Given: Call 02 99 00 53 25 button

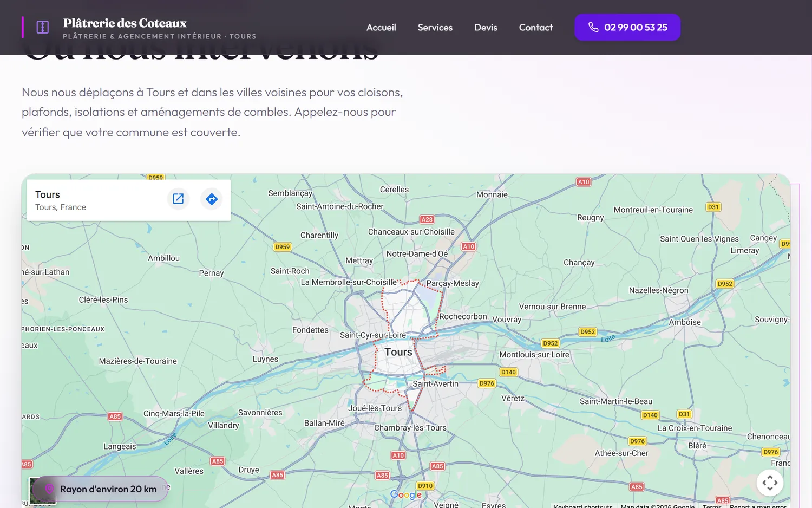Looking at the screenshot, I should tap(627, 27).
